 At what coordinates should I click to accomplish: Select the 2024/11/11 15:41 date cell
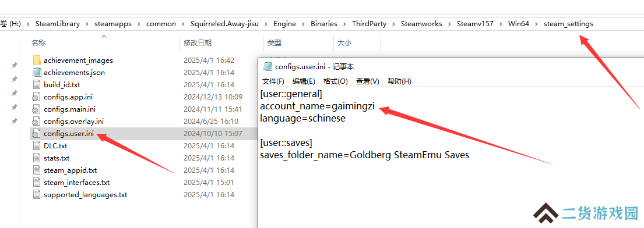[213, 109]
